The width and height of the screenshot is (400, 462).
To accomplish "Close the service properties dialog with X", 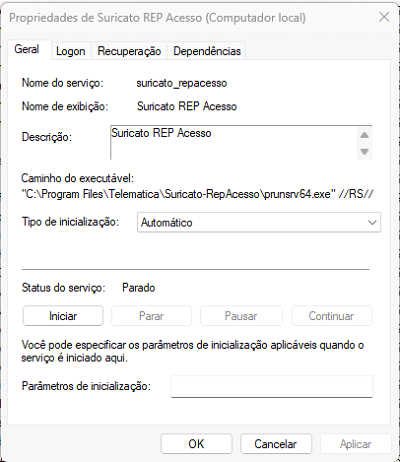I will (x=384, y=17).
